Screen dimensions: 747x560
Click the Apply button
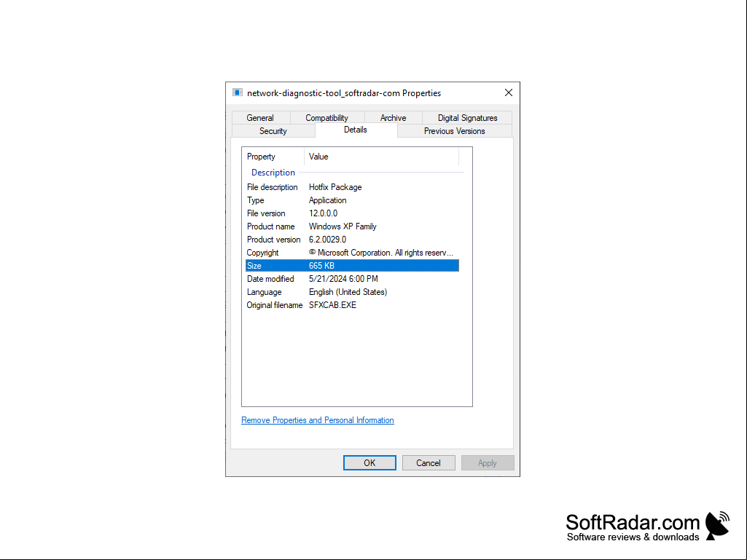pyautogui.click(x=488, y=463)
